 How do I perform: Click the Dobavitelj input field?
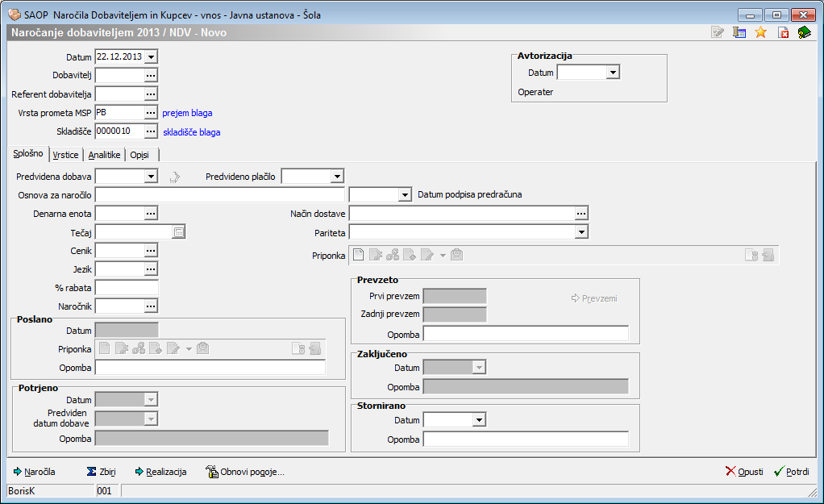click(x=120, y=76)
